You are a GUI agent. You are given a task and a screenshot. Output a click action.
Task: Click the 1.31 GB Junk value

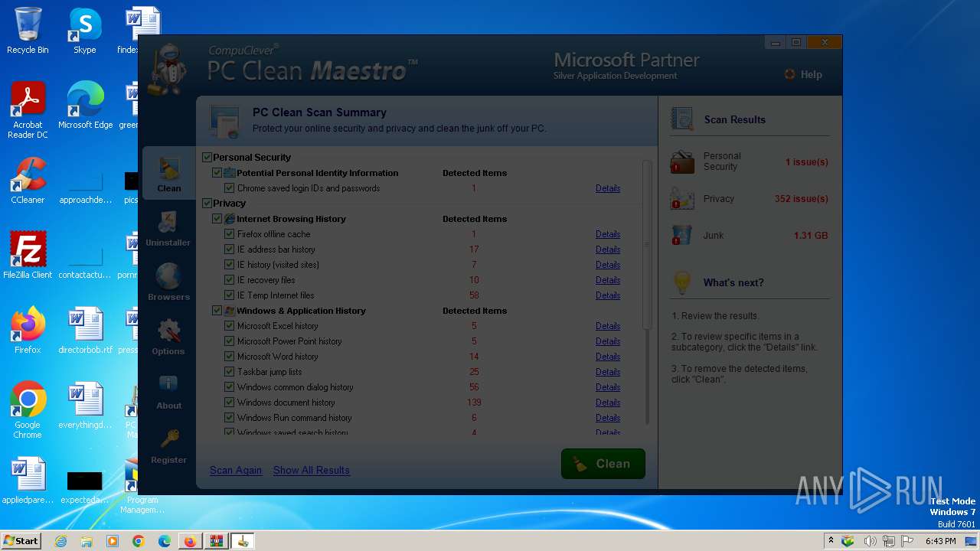pos(811,235)
